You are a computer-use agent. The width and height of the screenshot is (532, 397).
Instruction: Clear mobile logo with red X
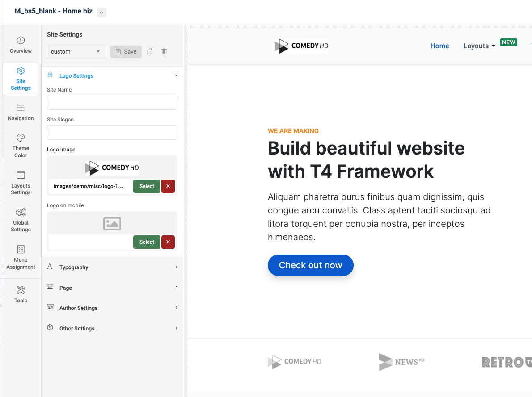(x=168, y=242)
